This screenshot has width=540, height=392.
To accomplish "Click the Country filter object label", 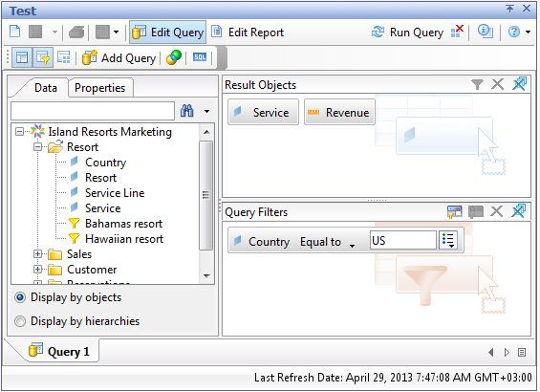I will click(269, 242).
